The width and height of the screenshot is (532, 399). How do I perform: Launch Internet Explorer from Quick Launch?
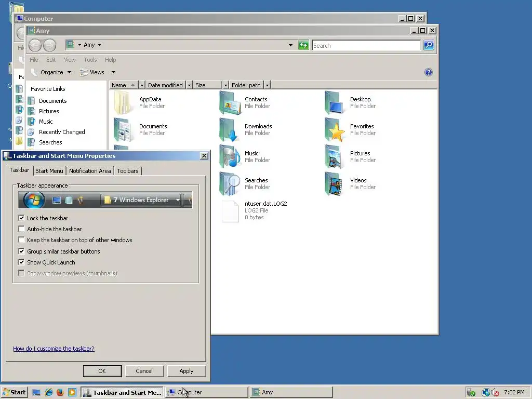[x=49, y=393]
